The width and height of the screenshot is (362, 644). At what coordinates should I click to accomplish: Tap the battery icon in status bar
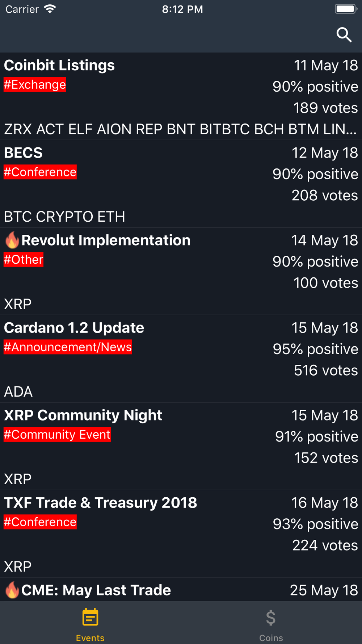pyautogui.click(x=346, y=9)
